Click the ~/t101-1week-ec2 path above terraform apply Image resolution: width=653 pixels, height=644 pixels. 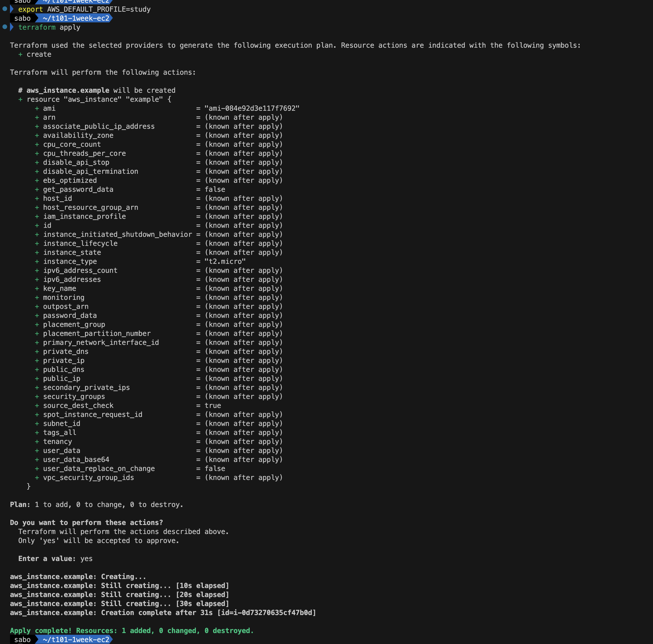click(x=76, y=18)
